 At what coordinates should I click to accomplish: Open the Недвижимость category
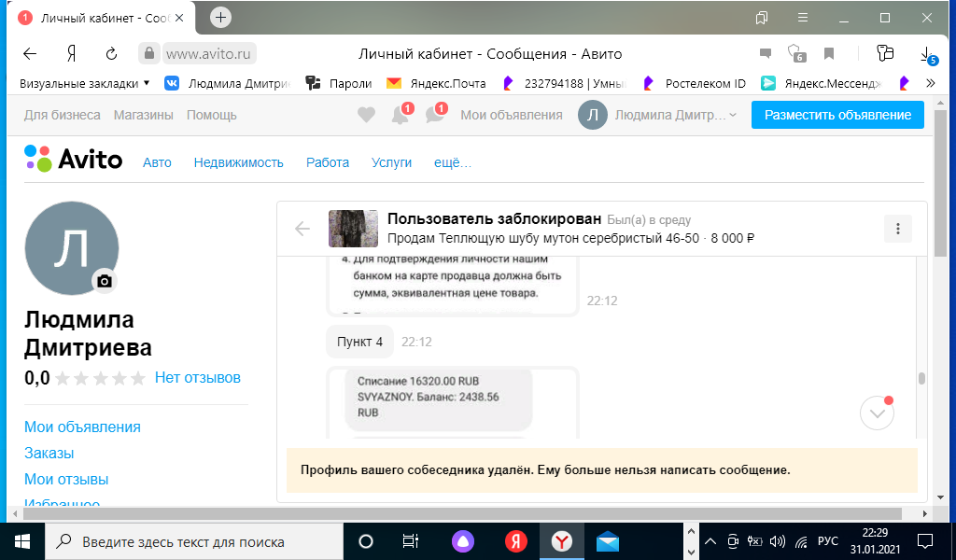pos(239,162)
